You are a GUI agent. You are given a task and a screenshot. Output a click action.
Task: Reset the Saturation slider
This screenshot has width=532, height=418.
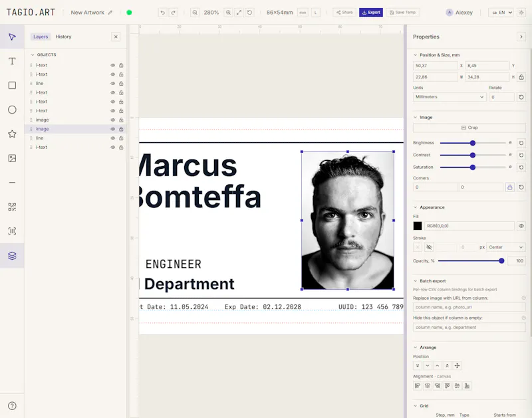pyautogui.click(x=521, y=167)
